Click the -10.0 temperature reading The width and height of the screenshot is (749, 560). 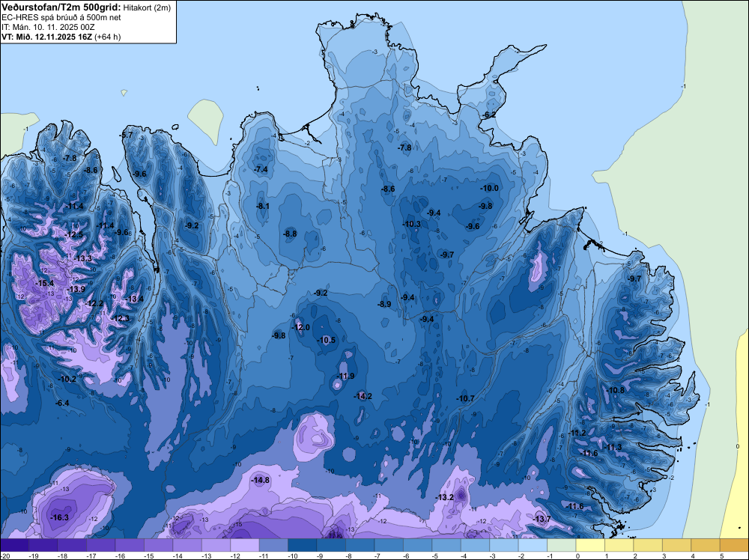[489, 188]
